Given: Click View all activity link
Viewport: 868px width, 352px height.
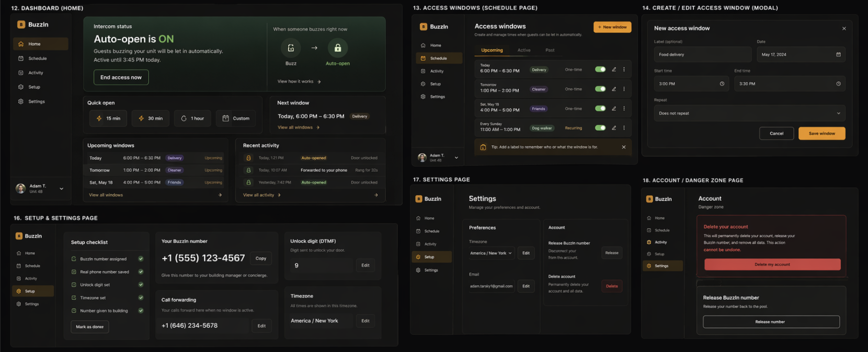Looking at the screenshot, I should (x=262, y=195).
